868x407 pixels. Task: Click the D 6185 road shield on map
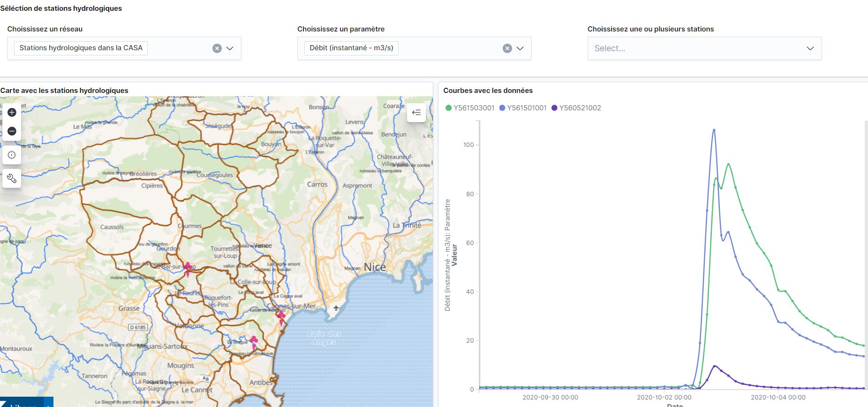(138, 327)
